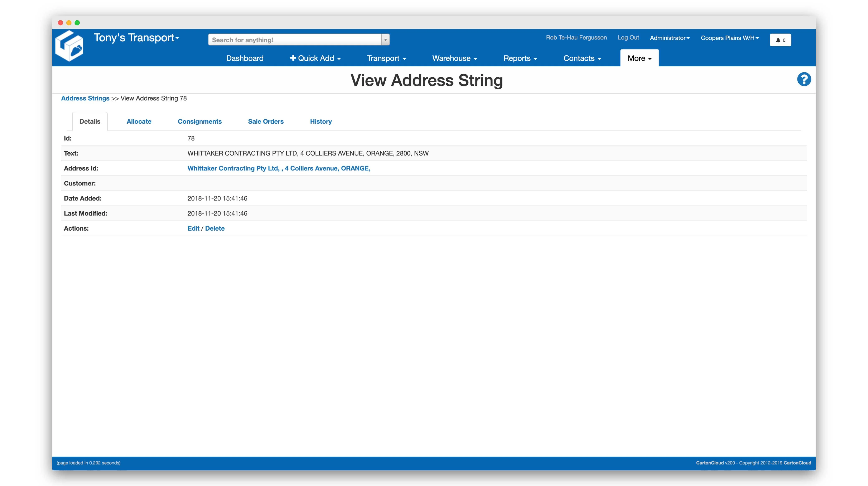Expand the Tony's Transport company dropdown
The height and width of the screenshot is (486, 868).
pos(177,38)
